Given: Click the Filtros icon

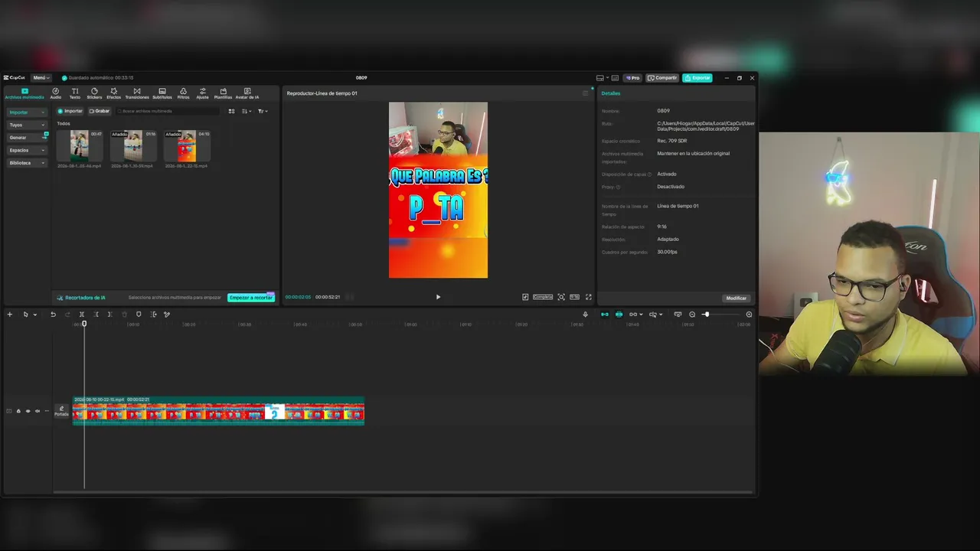Looking at the screenshot, I should click(183, 93).
